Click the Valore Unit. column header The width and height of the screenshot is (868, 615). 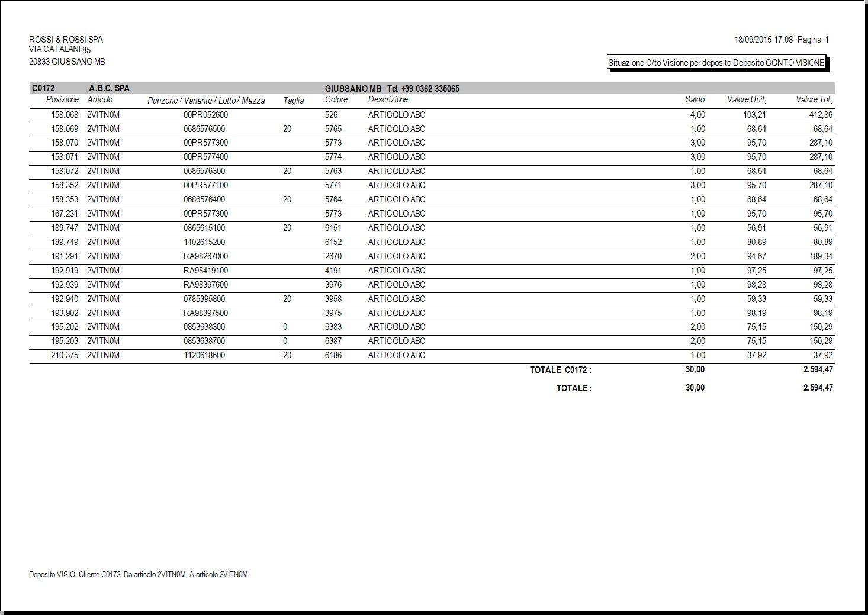point(747,99)
